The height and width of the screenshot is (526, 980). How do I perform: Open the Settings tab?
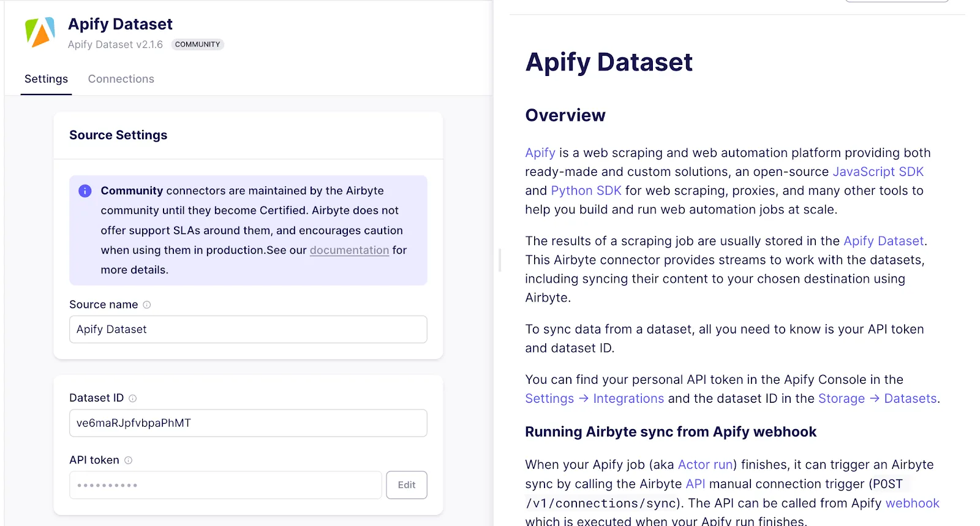point(46,79)
